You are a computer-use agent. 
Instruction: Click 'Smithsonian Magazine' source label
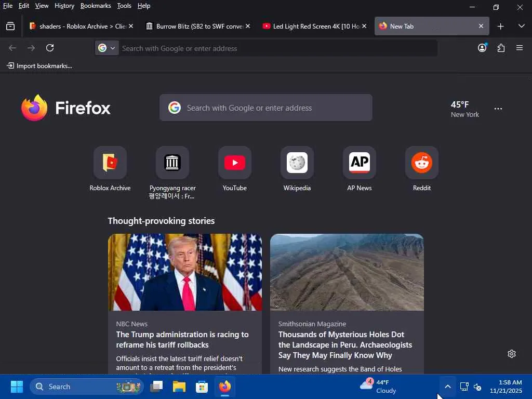[312, 324]
